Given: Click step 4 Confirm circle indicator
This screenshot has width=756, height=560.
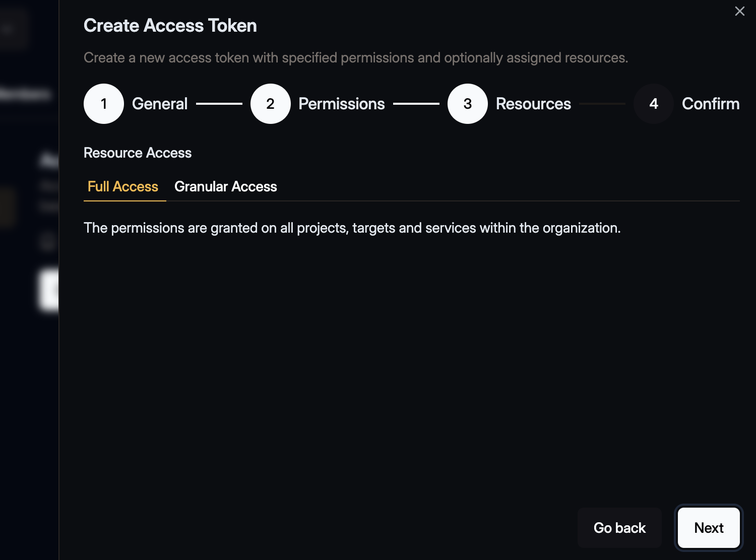Looking at the screenshot, I should (653, 104).
